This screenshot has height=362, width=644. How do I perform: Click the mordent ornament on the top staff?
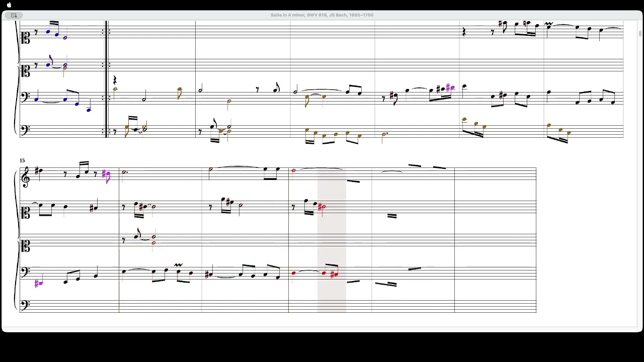tap(549, 24)
